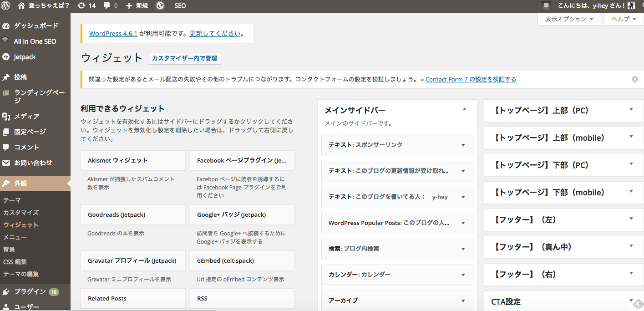This screenshot has height=311, width=644.
Task: Click the 外観 paintbrush icon
Action: tap(6, 183)
